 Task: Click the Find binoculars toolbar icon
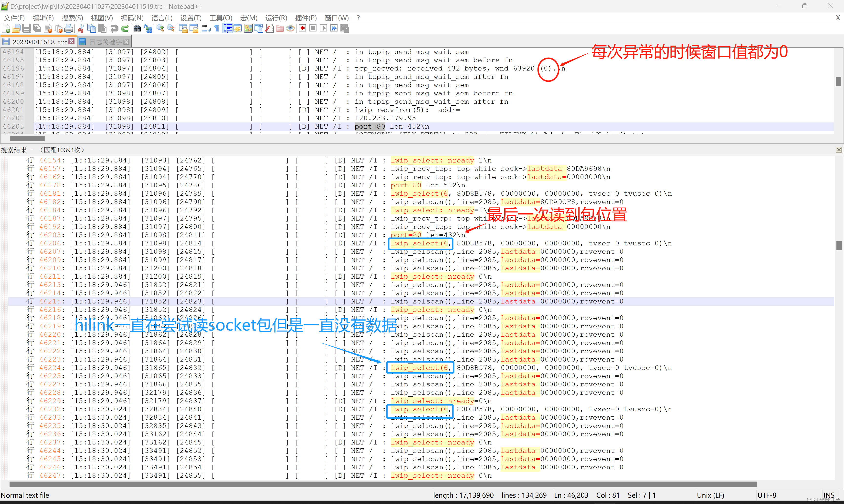(137, 29)
